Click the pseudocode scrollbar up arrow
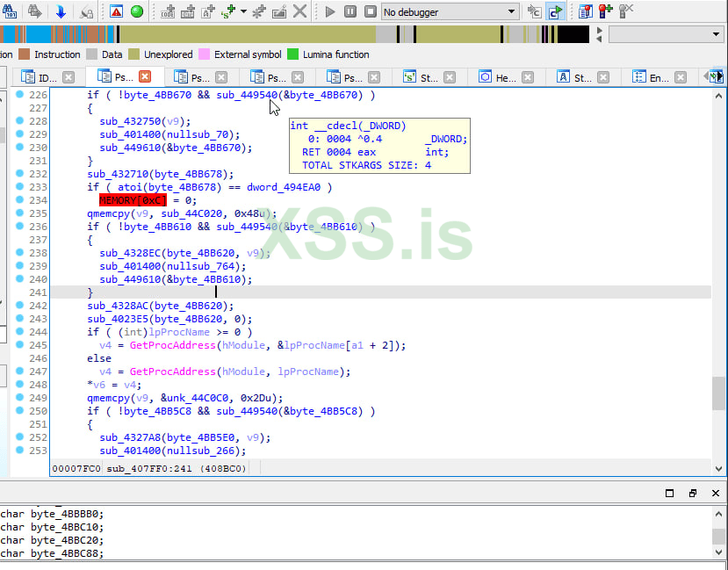This screenshot has height=570, width=728. [718, 96]
